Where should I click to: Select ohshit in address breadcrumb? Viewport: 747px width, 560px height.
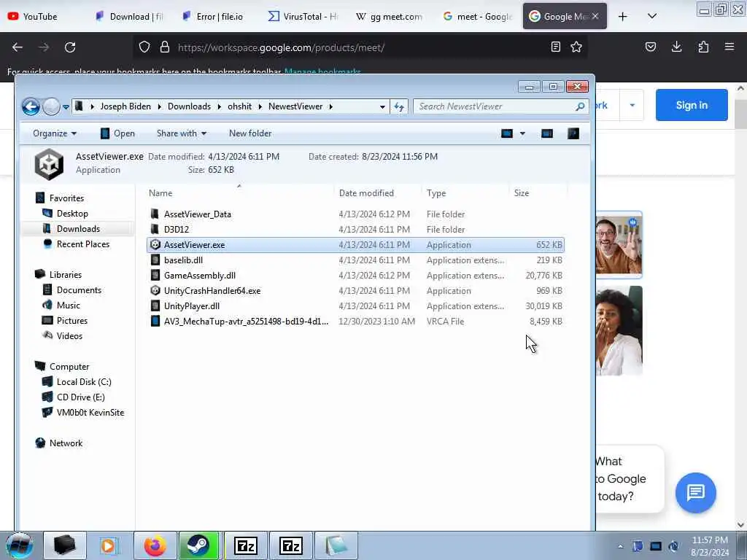[x=239, y=106]
